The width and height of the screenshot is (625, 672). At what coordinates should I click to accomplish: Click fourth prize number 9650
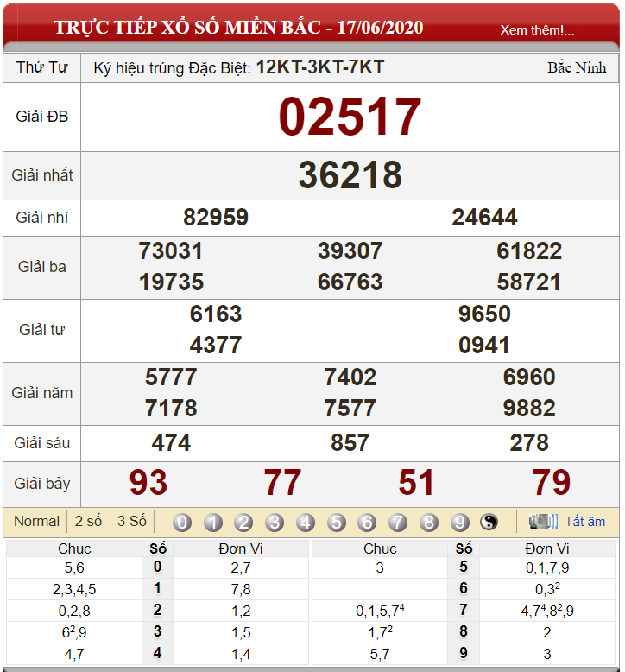[484, 314]
